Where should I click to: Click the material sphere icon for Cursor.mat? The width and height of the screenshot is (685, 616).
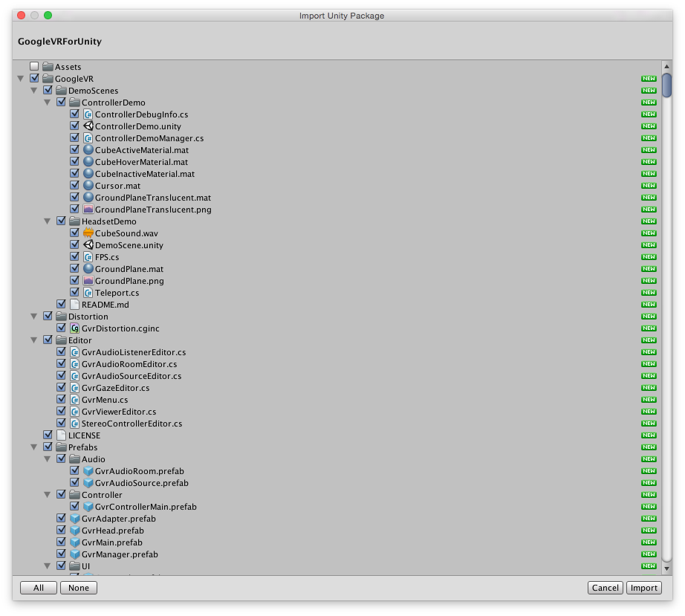click(x=88, y=186)
